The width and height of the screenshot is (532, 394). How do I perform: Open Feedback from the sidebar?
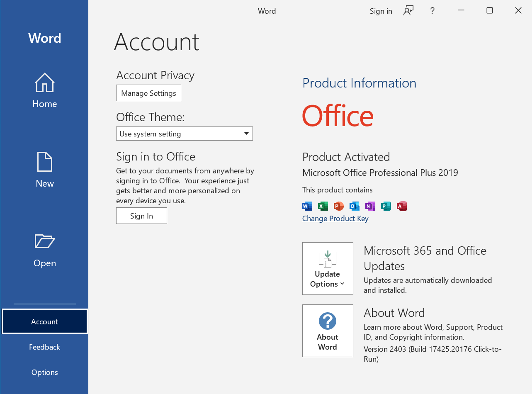pyautogui.click(x=44, y=347)
